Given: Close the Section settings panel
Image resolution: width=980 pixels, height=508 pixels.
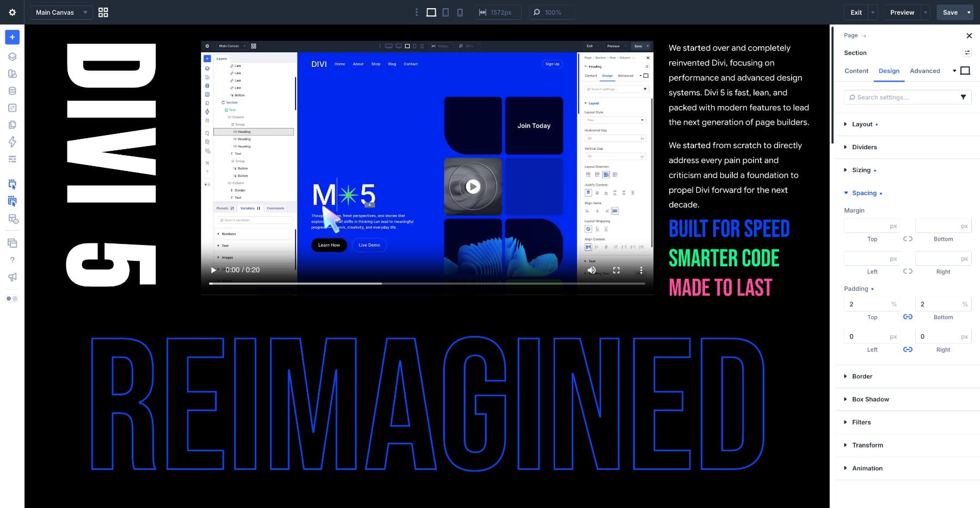Looking at the screenshot, I should point(969,35).
